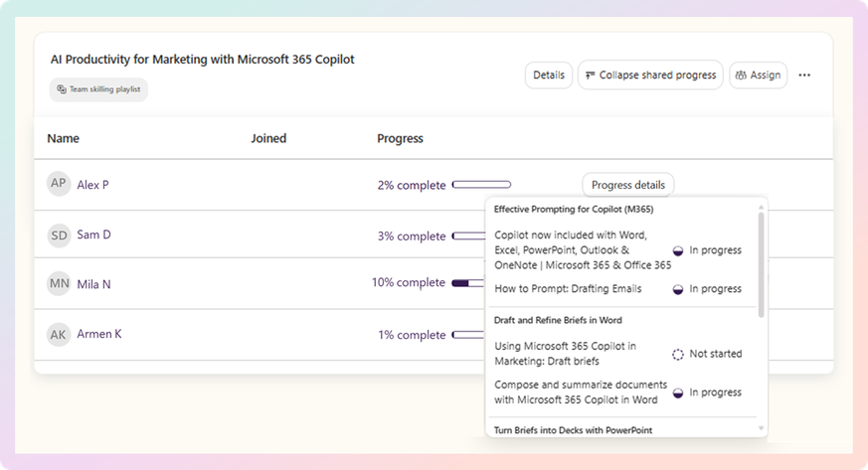Open Alex P's profile link
Viewport: 868px width, 470px height.
92,185
